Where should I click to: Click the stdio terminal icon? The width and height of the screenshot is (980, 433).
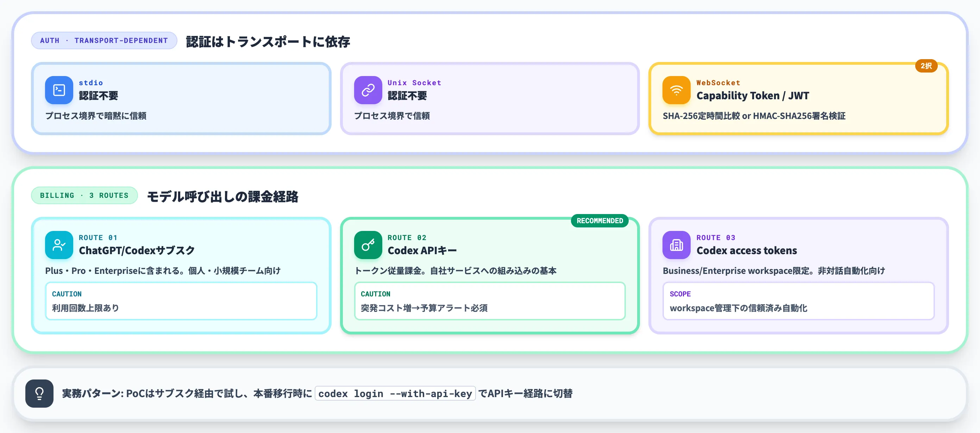tap(59, 90)
